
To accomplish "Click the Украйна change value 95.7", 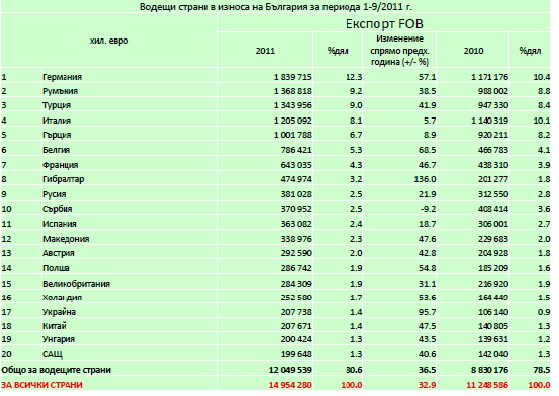I will coord(427,312).
